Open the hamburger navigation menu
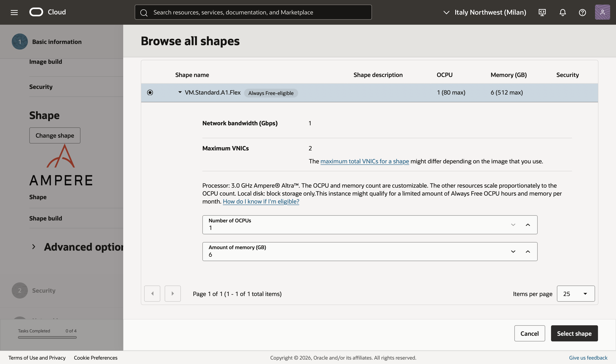 pos(14,12)
